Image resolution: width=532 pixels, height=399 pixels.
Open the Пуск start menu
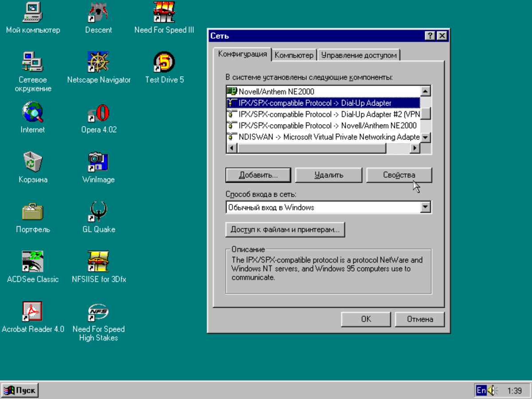click(x=20, y=391)
